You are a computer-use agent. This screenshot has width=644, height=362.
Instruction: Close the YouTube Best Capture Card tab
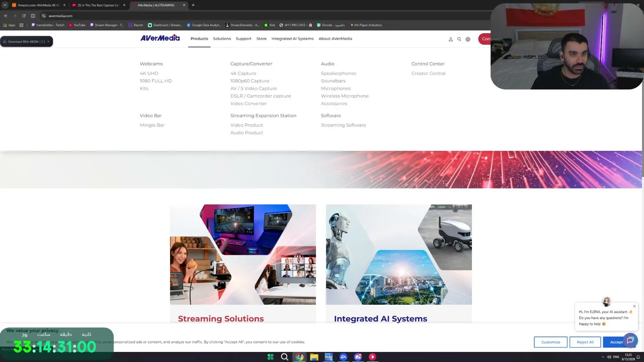tap(124, 5)
